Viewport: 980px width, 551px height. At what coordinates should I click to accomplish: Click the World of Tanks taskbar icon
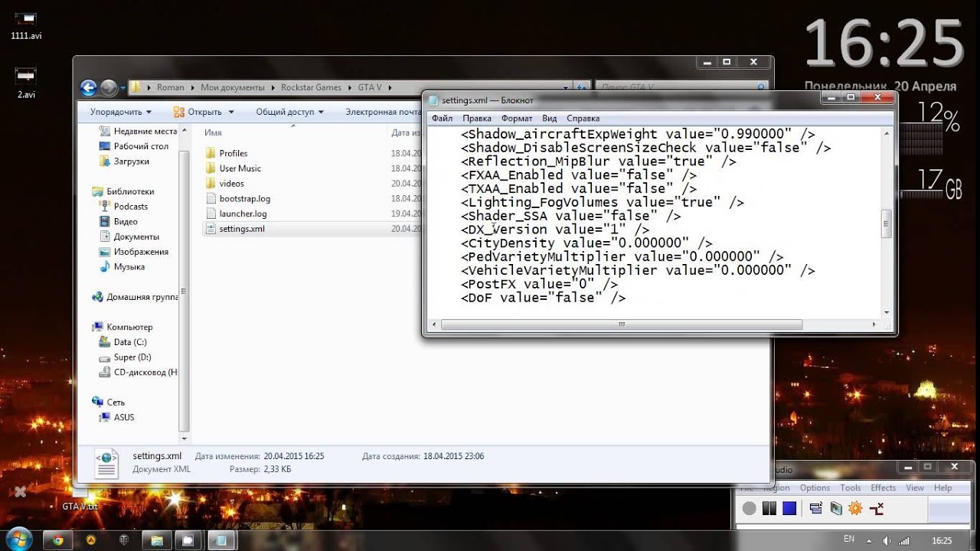123,540
